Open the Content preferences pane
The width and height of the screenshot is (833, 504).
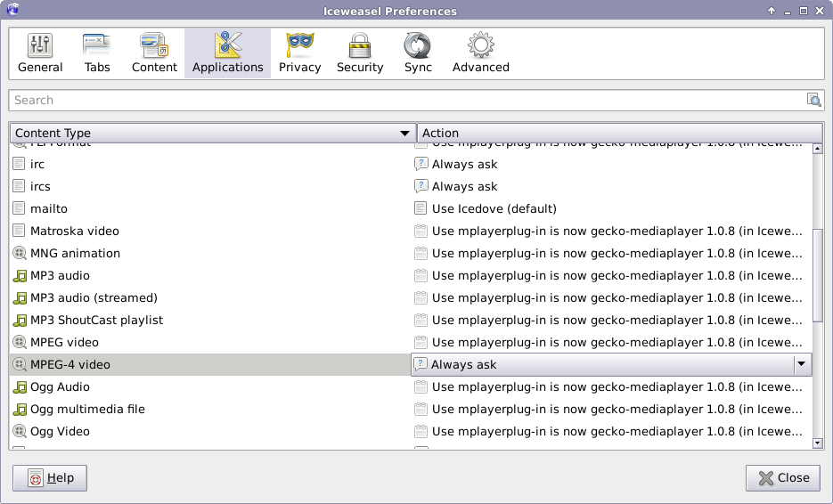(155, 53)
